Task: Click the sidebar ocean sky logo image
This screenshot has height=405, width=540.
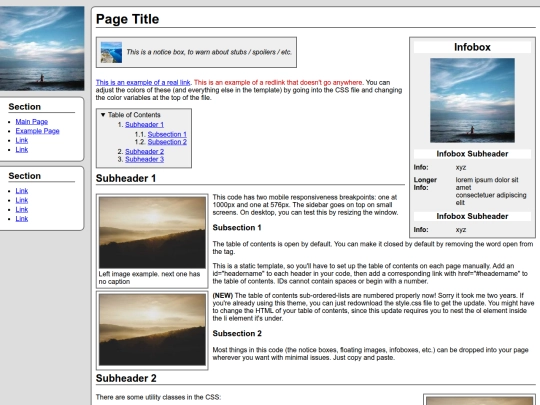Action: tap(42, 48)
